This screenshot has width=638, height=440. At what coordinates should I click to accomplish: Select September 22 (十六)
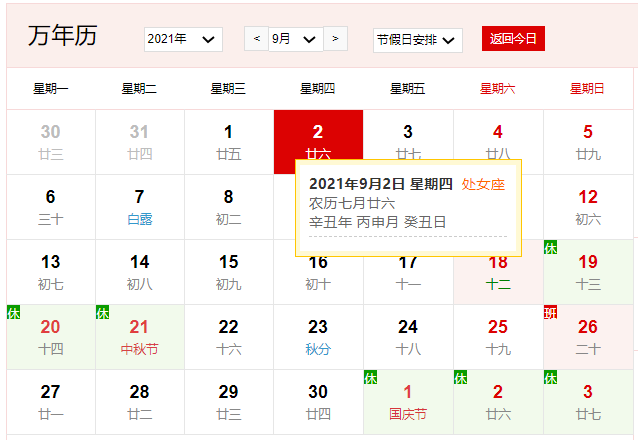[229, 337]
